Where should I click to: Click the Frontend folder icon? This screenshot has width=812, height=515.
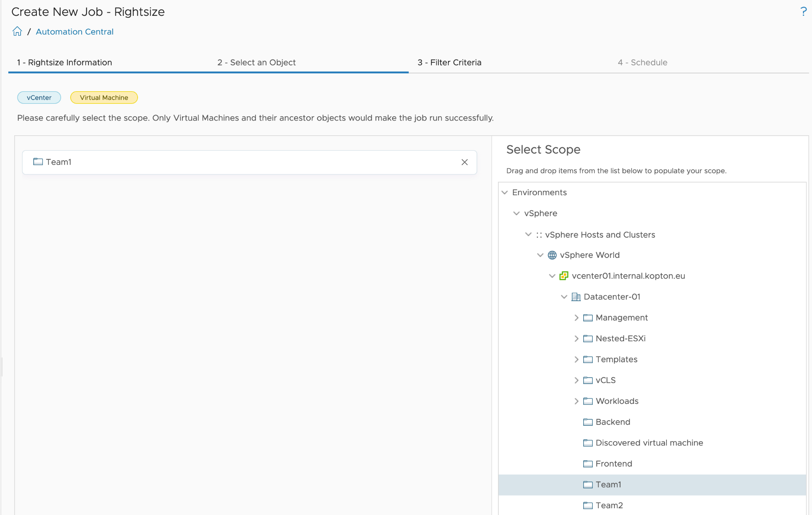click(x=588, y=464)
